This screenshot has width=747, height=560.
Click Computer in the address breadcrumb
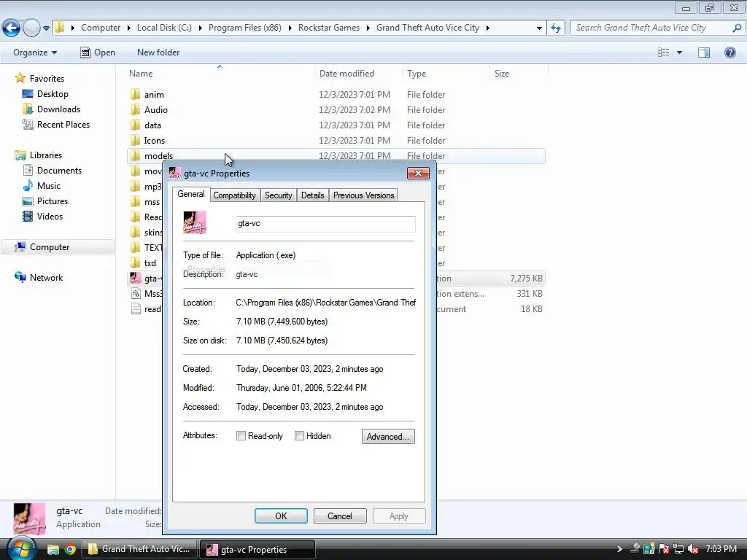click(x=101, y=28)
